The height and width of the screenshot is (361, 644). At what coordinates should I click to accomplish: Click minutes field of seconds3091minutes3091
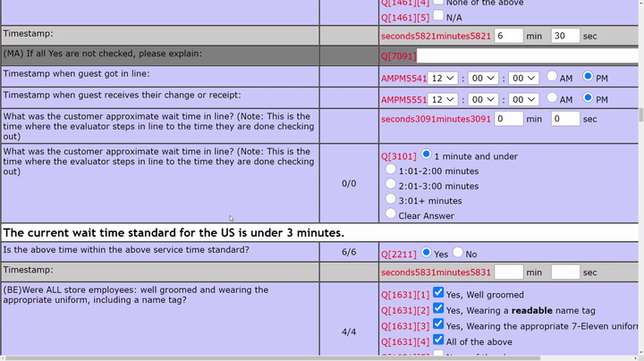(x=508, y=119)
